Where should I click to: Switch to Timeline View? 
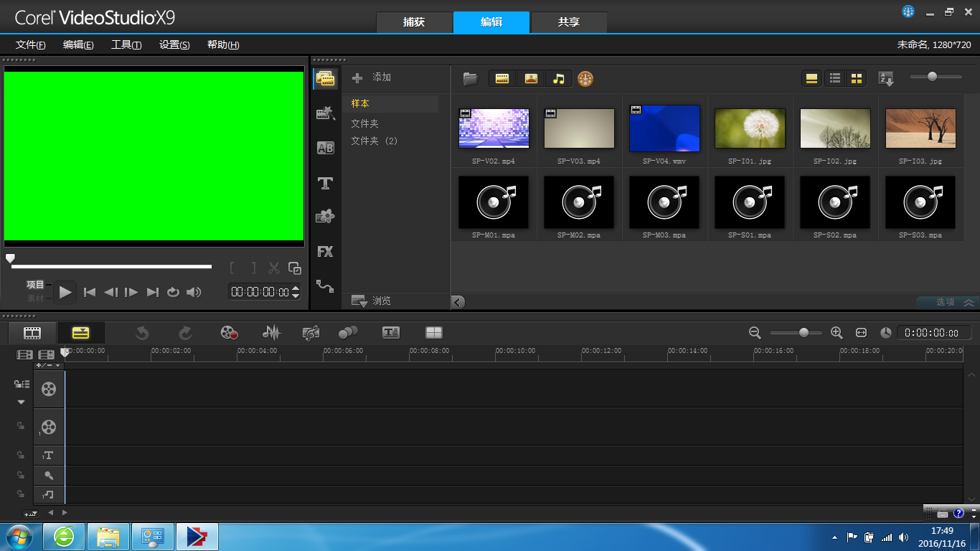[80, 332]
